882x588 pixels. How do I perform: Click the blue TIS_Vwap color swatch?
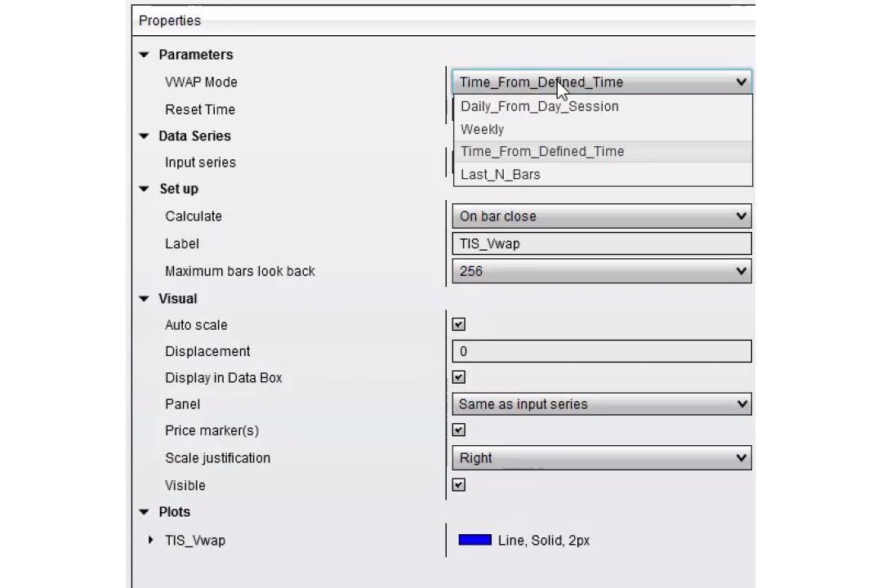(474, 540)
